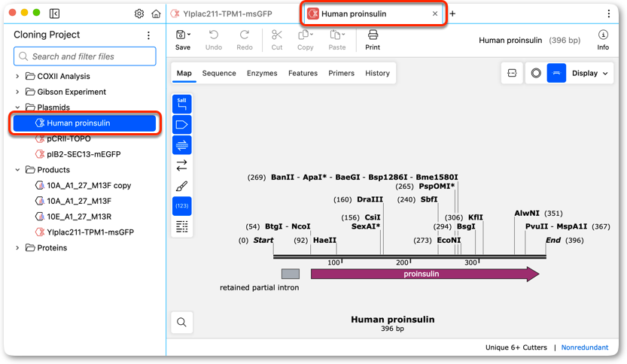Click the Print icon

coord(373,35)
